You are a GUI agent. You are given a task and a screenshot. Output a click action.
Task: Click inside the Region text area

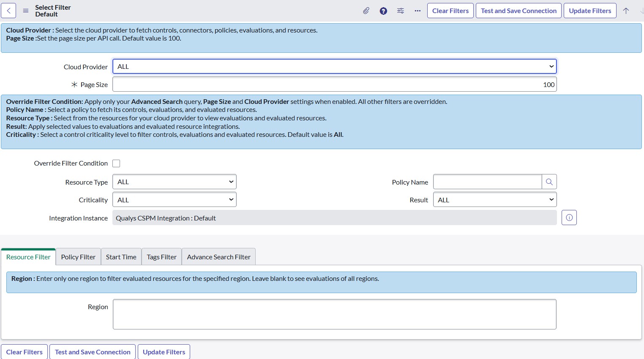[x=335, y=314]
